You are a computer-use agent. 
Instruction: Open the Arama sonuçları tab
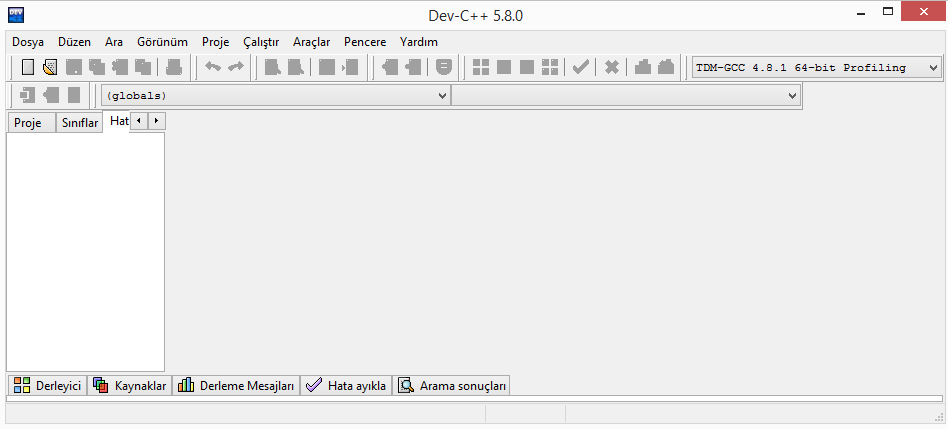point(452,386)
